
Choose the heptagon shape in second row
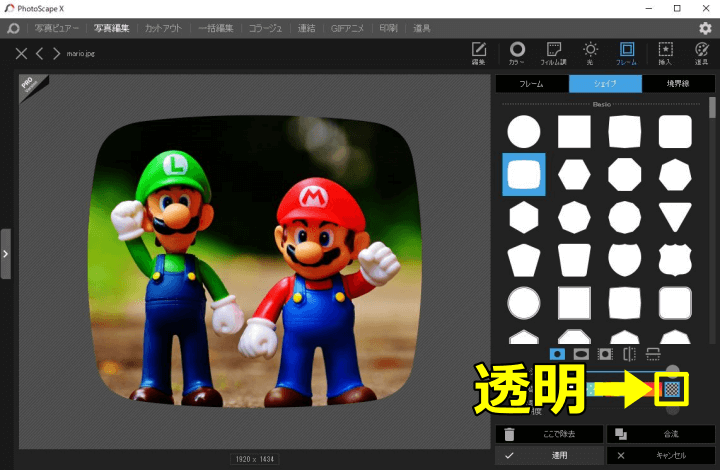675,174
